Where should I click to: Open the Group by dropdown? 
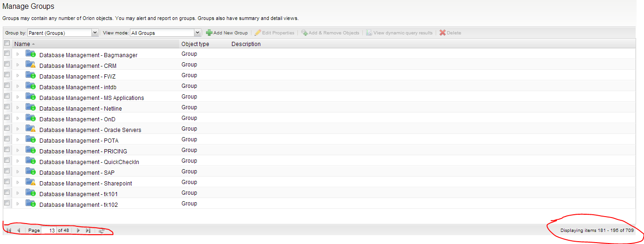click(x=63, y=33)
